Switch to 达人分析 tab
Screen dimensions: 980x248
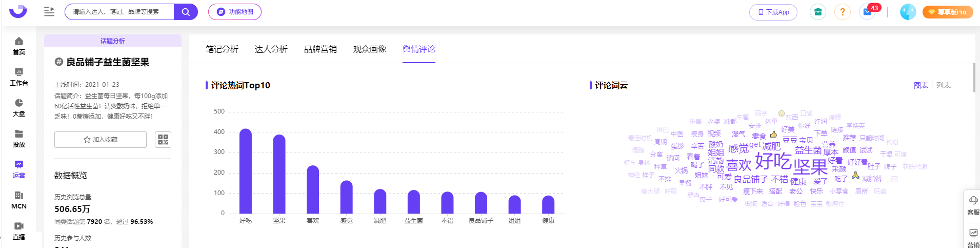pyautogui.click(x=271, y=49)
